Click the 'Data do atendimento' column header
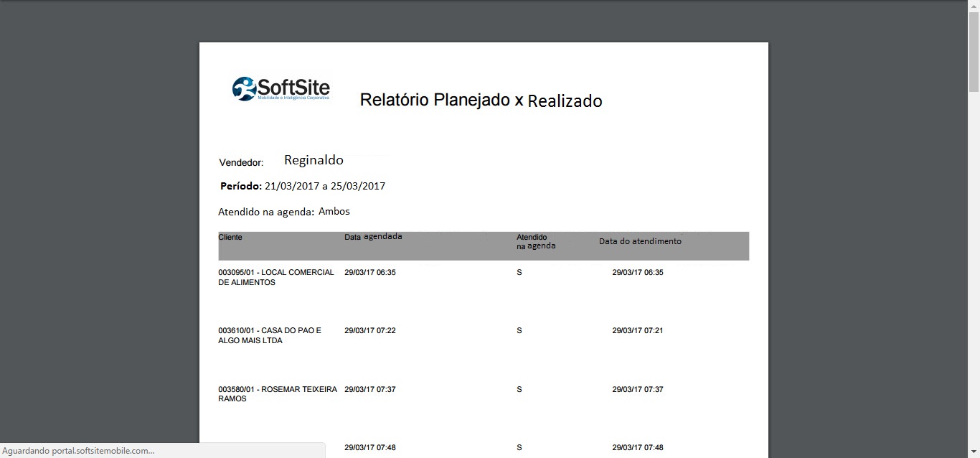 click(x=640, y=241)
